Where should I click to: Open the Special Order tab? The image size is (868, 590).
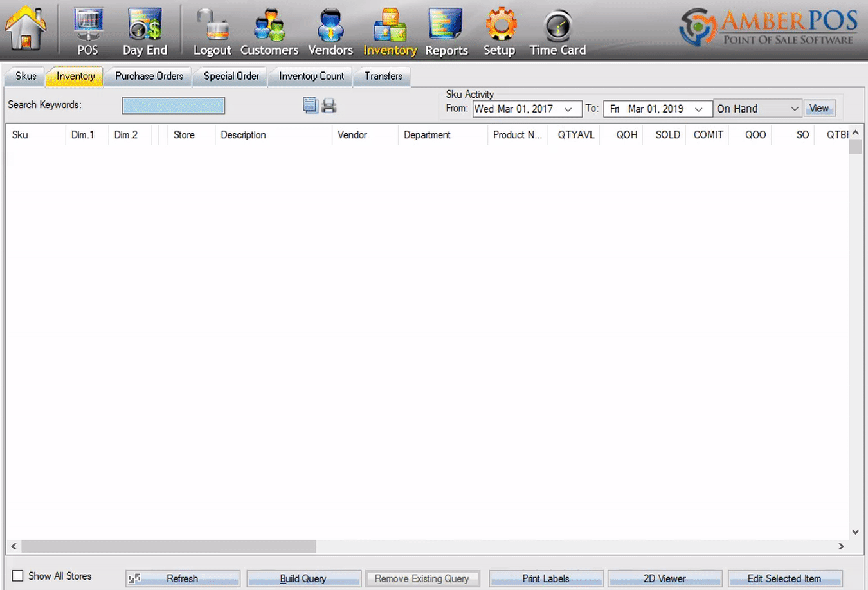tap(231, 76)
